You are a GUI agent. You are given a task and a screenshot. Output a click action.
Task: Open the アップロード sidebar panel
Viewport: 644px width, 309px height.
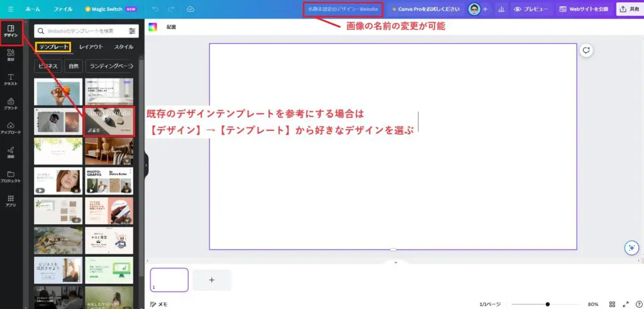coord(11,128)
